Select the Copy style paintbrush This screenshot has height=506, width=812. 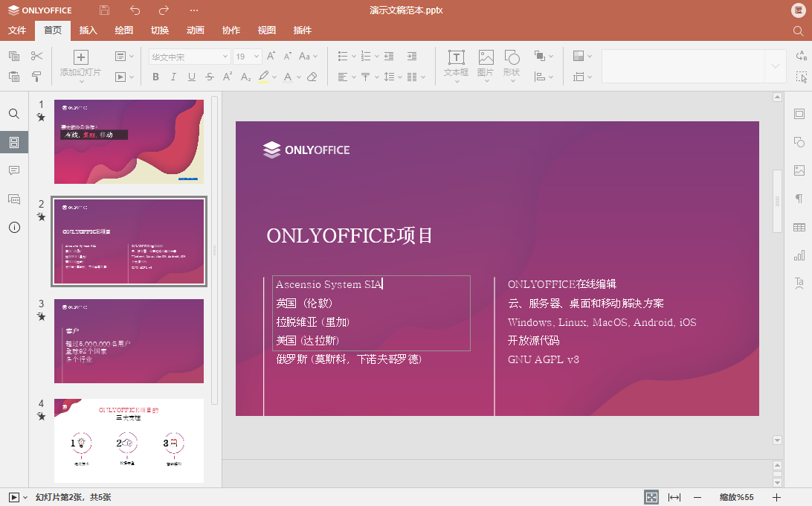[x=36, y=77]
